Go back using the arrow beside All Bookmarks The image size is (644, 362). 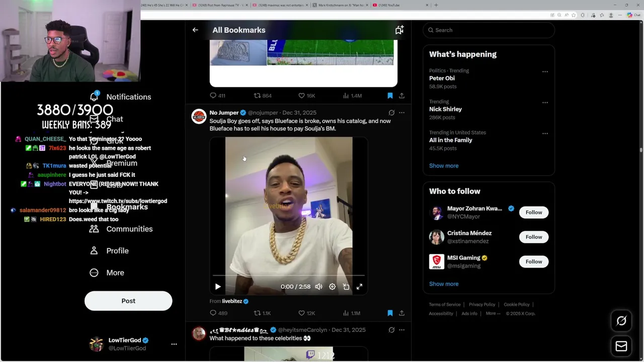tap(195, 30)
